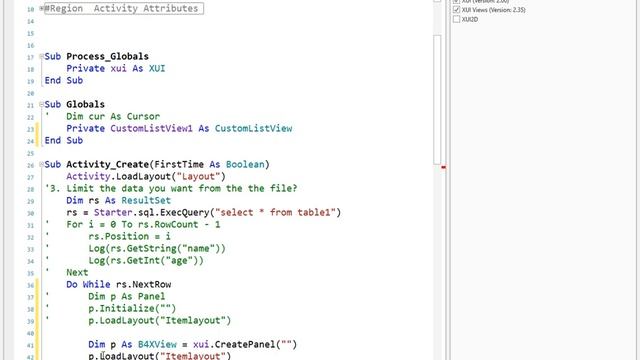Click the XUI2D library name
The width and height of the screenshot is (640, 360).
(x=470, y=19)
